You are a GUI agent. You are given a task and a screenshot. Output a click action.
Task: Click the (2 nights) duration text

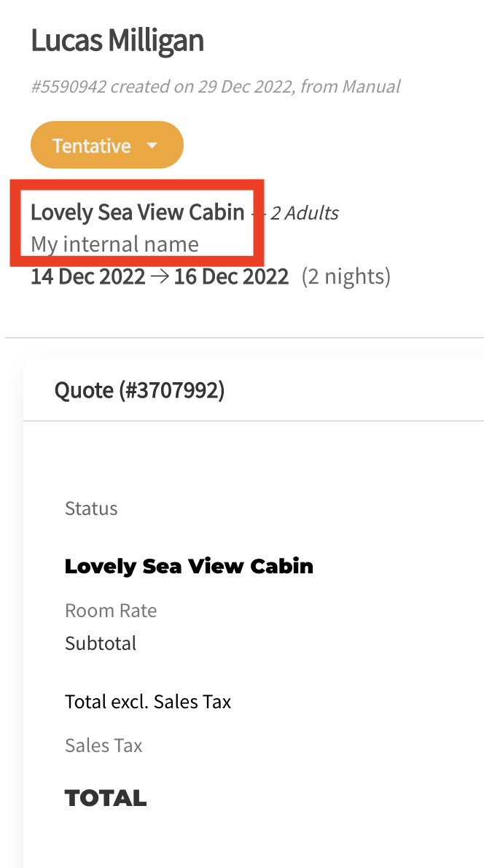(346, 277)
